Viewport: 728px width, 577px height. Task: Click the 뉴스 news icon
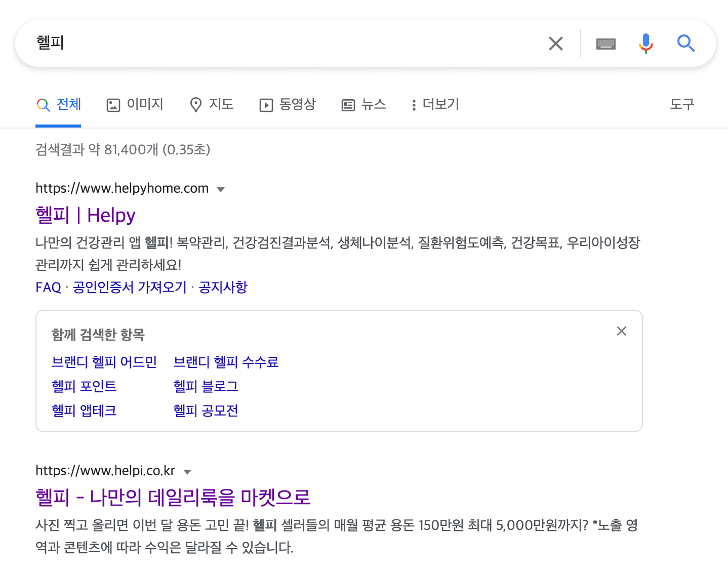tap(347, 105)
